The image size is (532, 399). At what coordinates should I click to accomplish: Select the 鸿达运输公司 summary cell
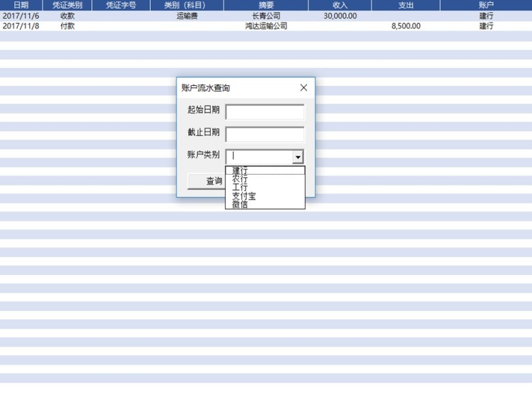coord(266,26)
